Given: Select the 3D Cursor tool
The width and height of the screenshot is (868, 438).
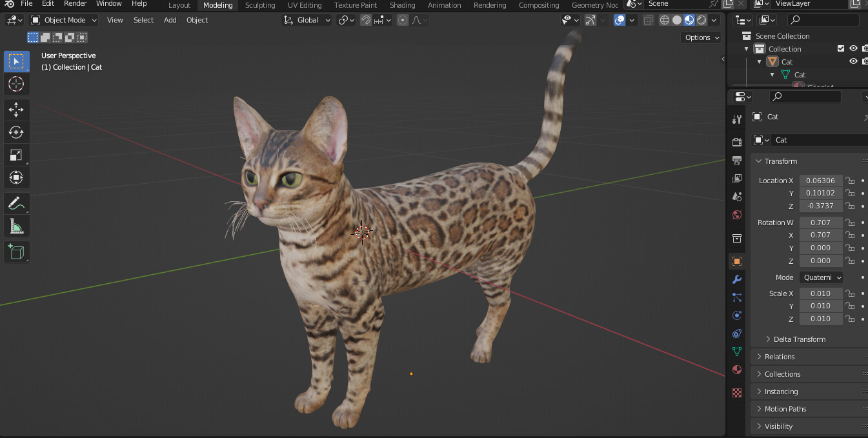Looking at the screenshot, I should (x=16, y=84).
